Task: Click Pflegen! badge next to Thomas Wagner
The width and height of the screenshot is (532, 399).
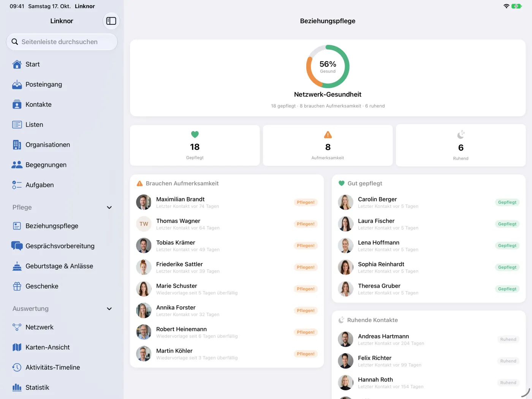Action: (x=306, y=224)
